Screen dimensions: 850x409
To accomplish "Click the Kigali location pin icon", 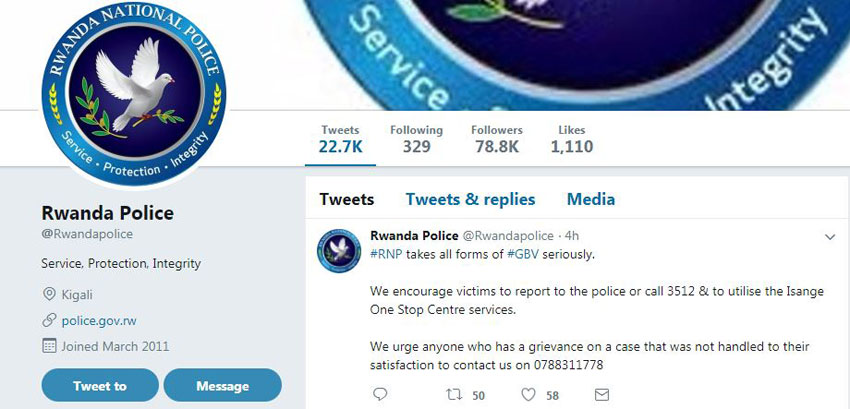I will (49, 295).
